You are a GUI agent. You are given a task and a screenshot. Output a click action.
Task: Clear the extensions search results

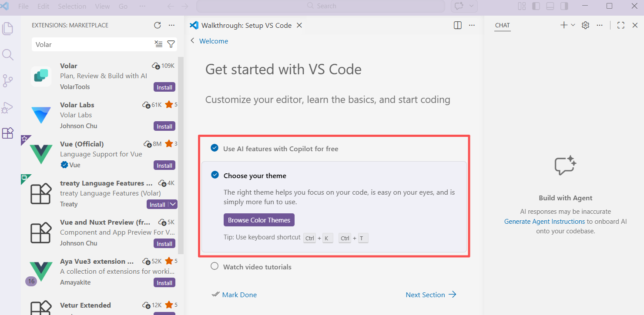click(159, 44)
